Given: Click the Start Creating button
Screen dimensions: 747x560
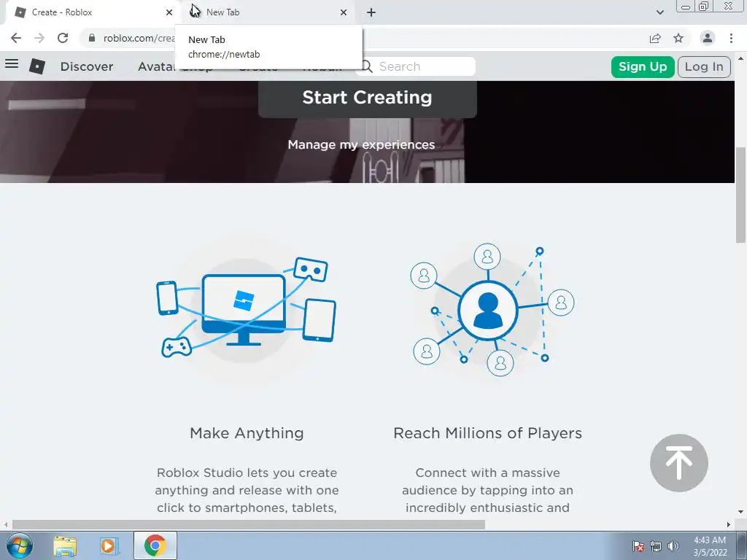Looking at the screenshot, I should coord(368,98).
